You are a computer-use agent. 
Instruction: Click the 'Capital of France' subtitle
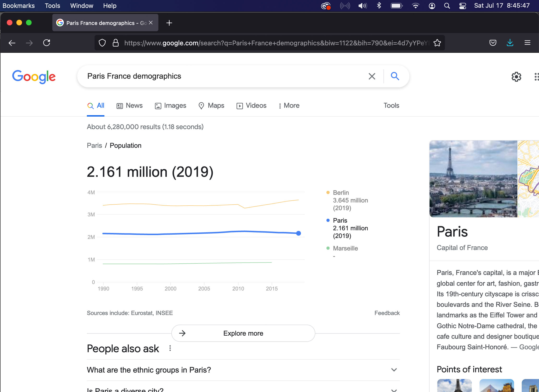click(x=462, y=248)
